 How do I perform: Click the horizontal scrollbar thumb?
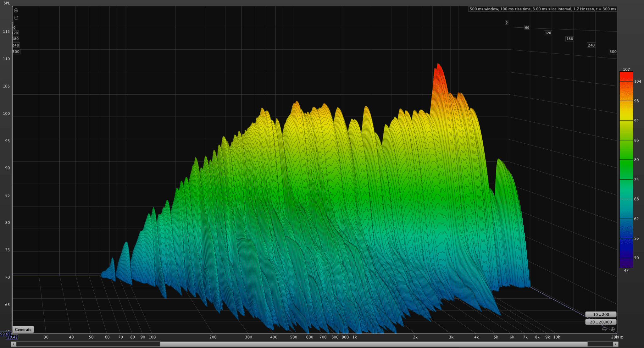pos(374,344)
